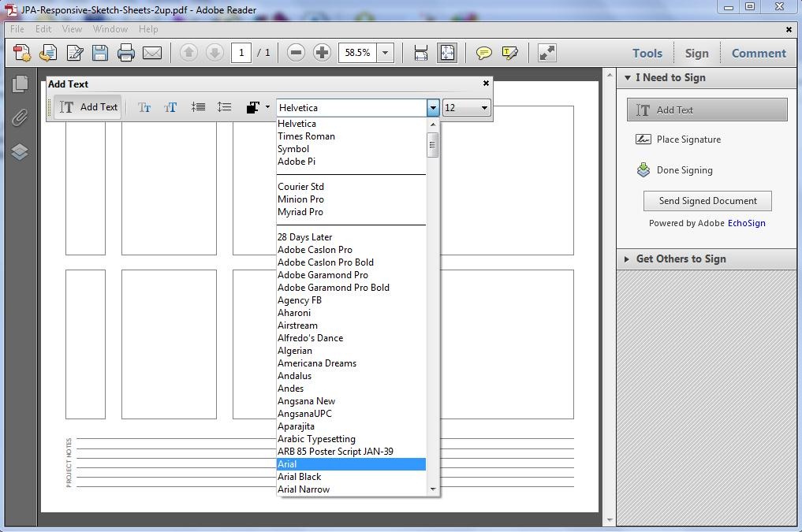Image resolution: width=802 pixels, height=532 pixels.
Task: Click the fit width scrolling icon
Action: [x=421, y=53]
